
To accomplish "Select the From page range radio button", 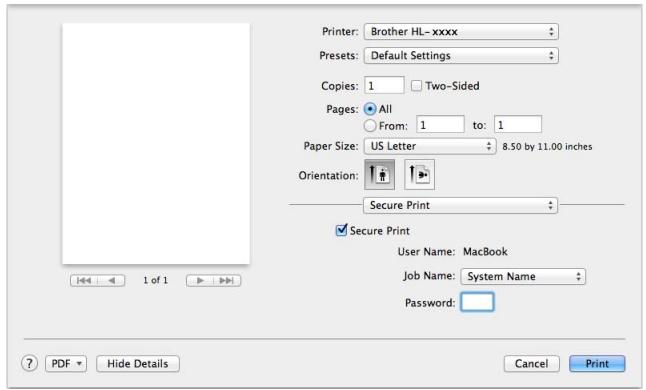I will pos(370,125).
